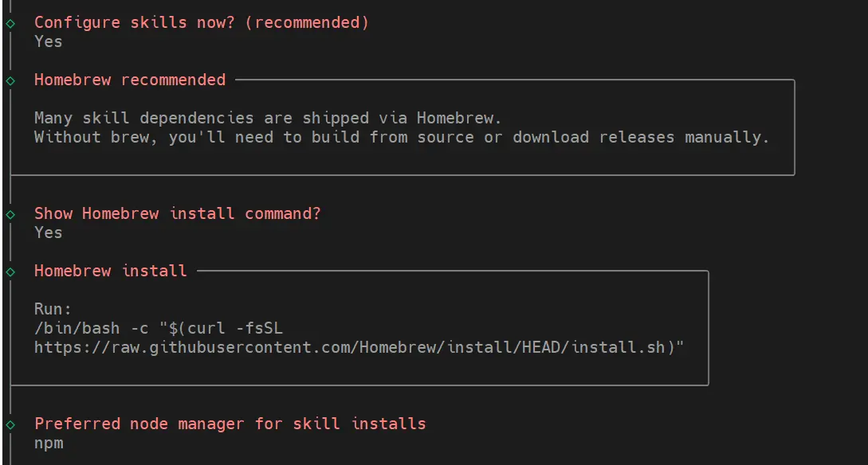This screenshot has height=465, width=868.
Task: Select the Yes answer under Show Homebrew install command
Action: pos(48,233)
